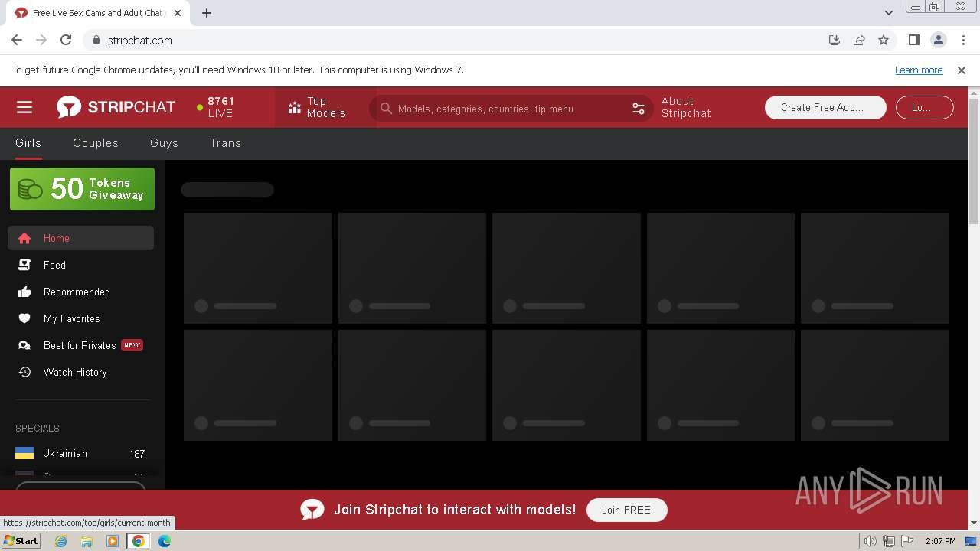
Task: Click Create Free Account button
Action: coord(825,108)
